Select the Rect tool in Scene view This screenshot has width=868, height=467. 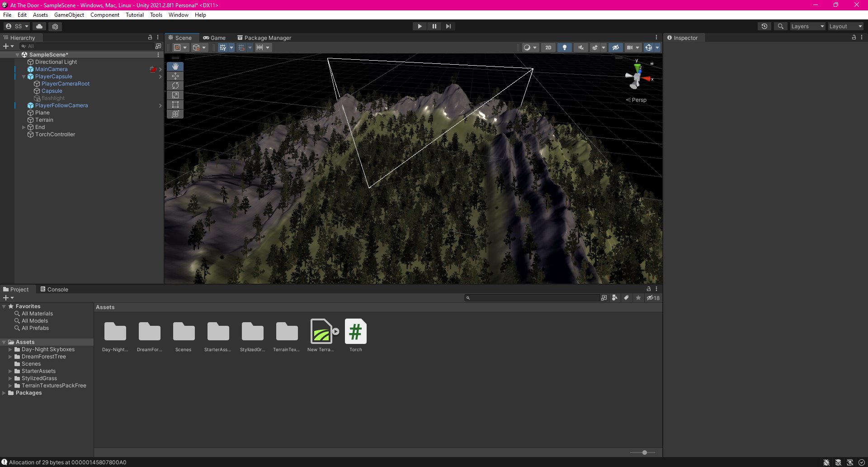point(175,105)
